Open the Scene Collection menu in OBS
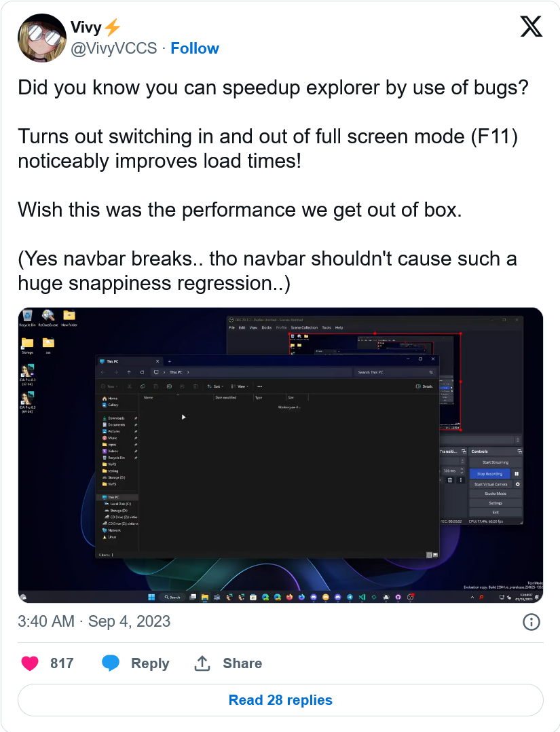 click(304, 328)
